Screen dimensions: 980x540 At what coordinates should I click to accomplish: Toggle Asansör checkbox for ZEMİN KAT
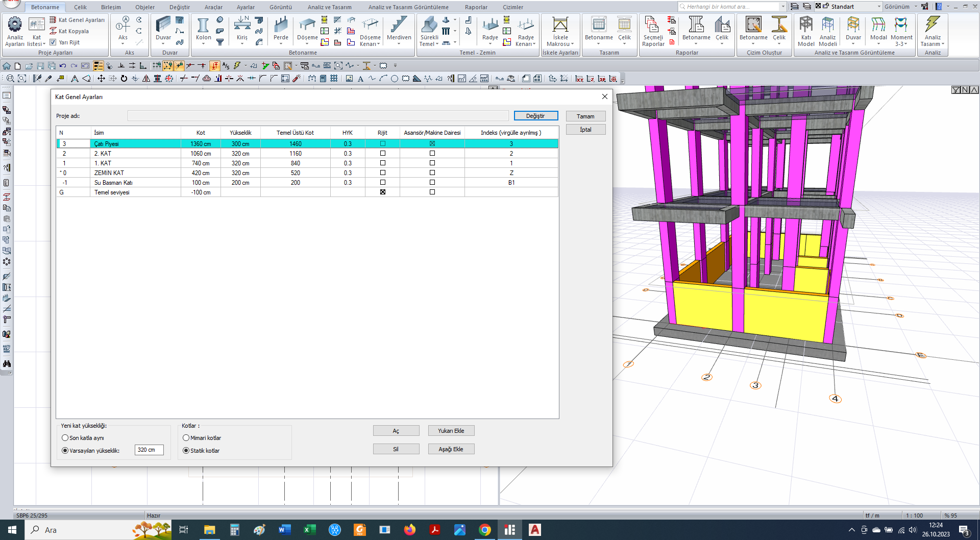point(432,173)
